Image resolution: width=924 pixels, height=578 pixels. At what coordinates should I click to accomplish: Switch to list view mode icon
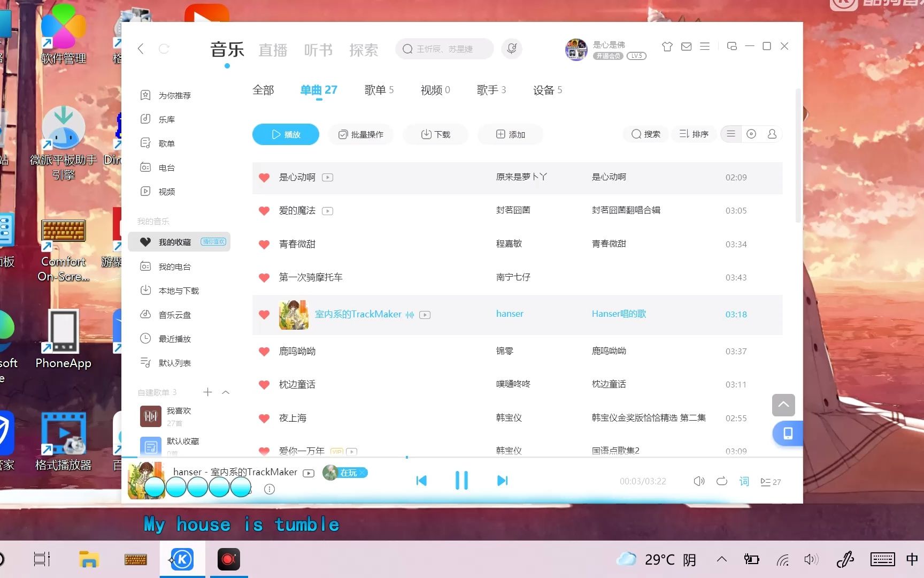point(731,134)
